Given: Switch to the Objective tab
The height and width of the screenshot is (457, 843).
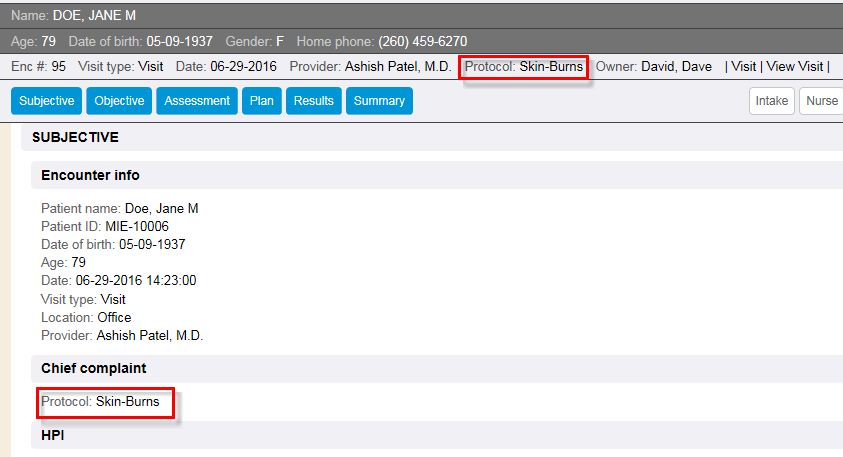Looking at the screenshot, I should click(118, 101).
